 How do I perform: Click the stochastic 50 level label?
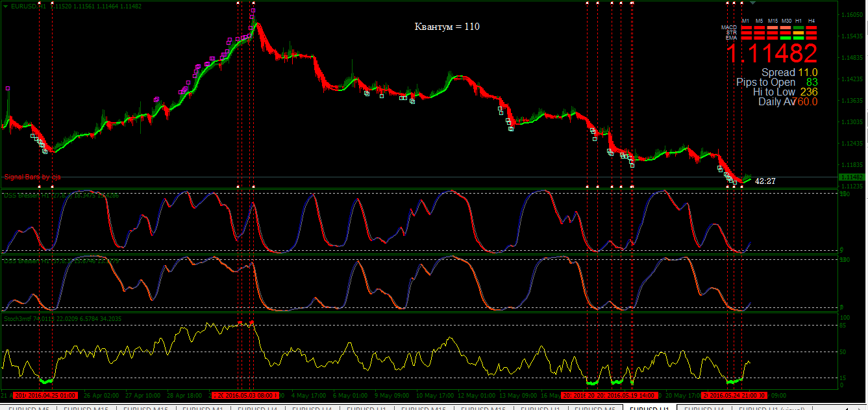coord(843,352)
